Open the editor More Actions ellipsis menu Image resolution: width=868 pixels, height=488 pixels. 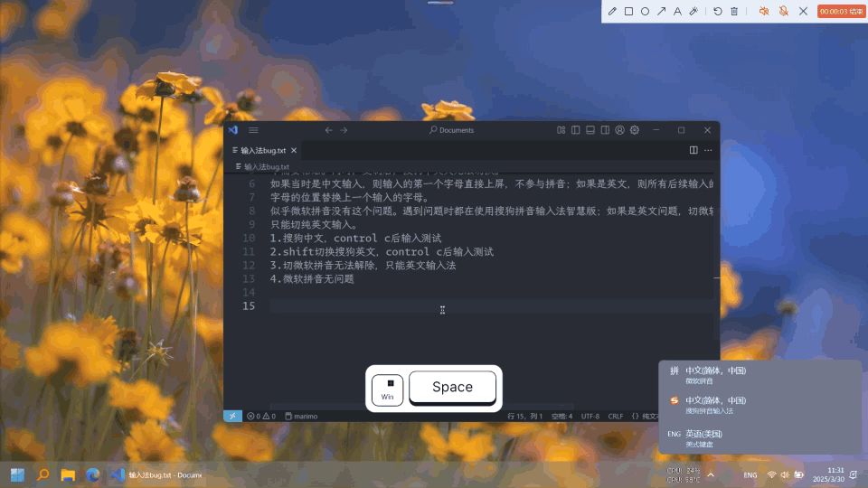(x=708, y=150)
